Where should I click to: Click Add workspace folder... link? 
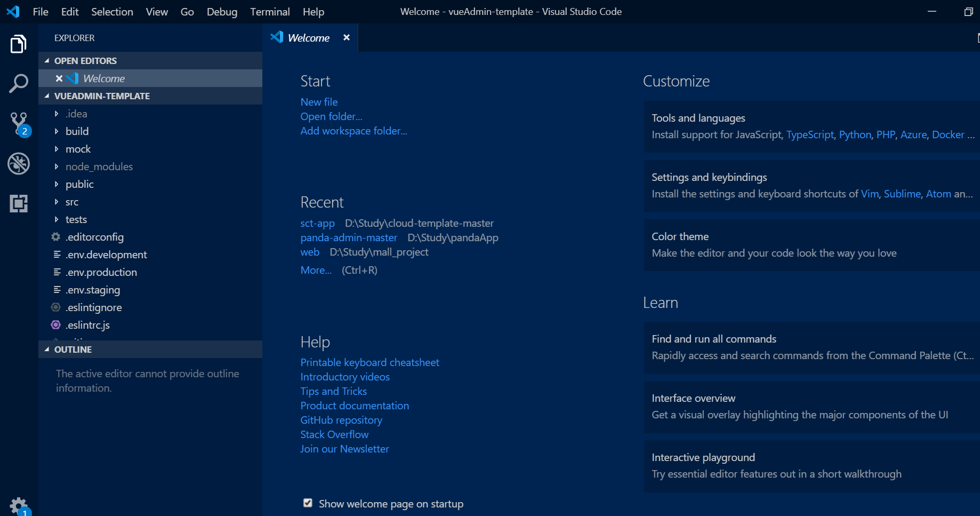point(354,131)
